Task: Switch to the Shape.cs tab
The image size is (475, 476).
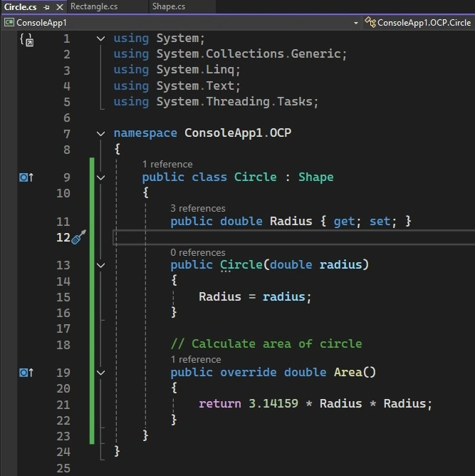Action: coord(169,6)
